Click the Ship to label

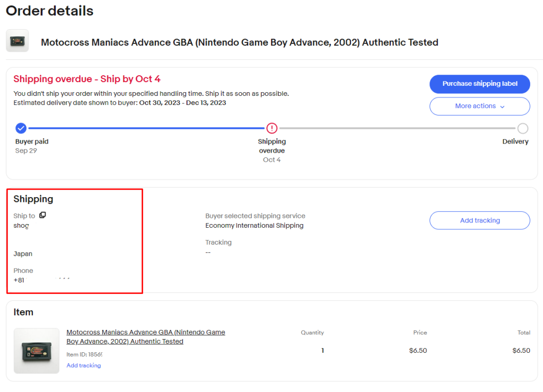coord(24,216)
